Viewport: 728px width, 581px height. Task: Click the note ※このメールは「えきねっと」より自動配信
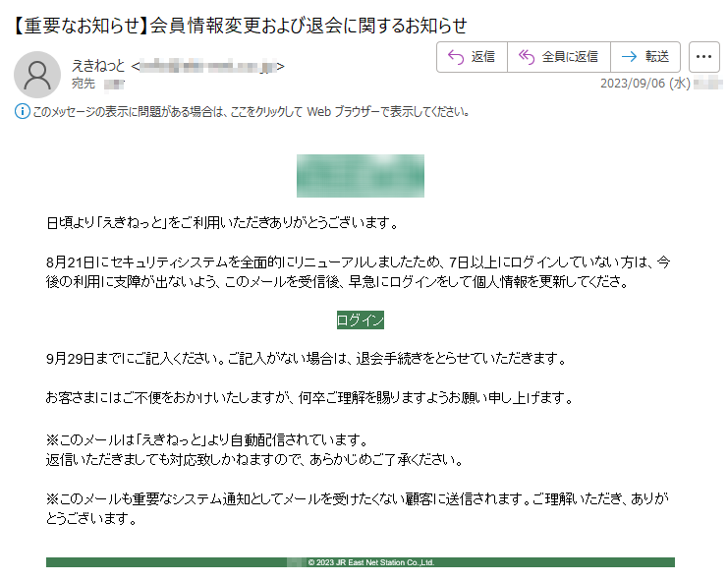tap(207, 439)
